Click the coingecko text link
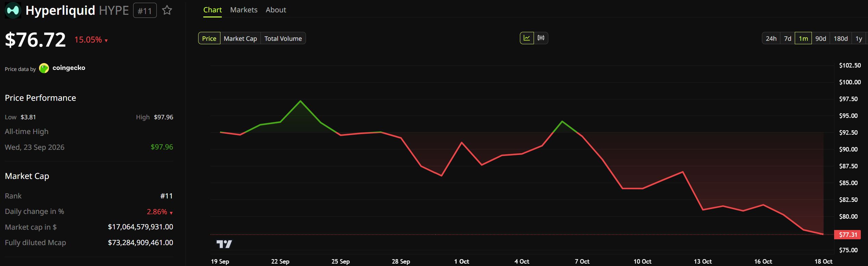The width and height of the screenshot is (868, 266). (69, 68)
